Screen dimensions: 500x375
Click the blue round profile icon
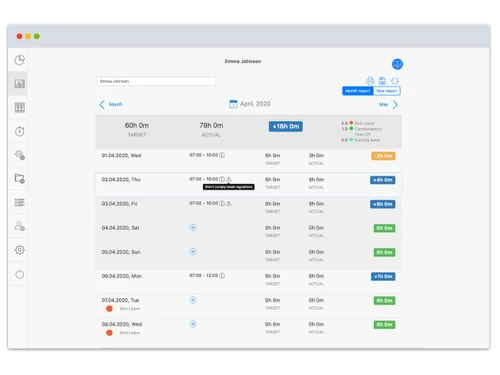(x=397, y=64)
